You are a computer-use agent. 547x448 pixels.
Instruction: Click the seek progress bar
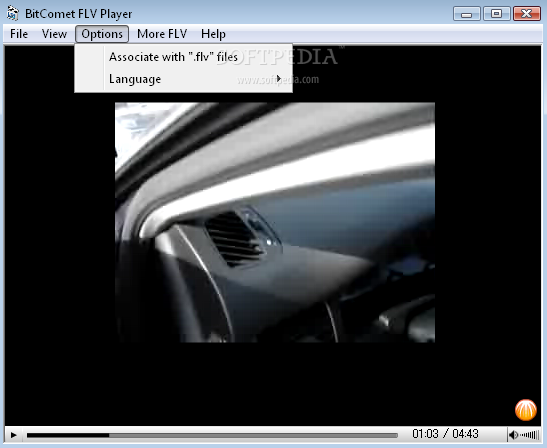pyautogui.click(x=212, y=435)
